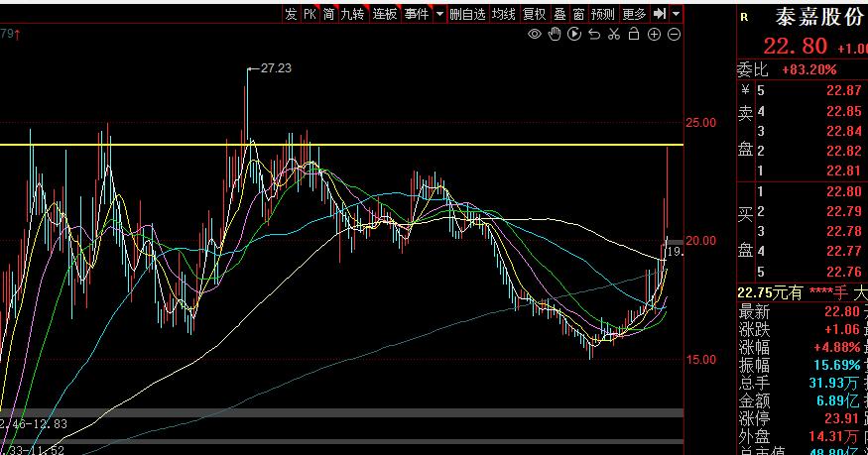Click the PK compare button

click(310, 14)
